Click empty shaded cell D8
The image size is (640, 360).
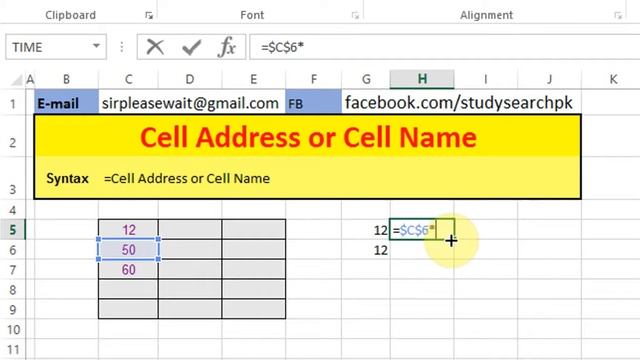click(190, 290)
